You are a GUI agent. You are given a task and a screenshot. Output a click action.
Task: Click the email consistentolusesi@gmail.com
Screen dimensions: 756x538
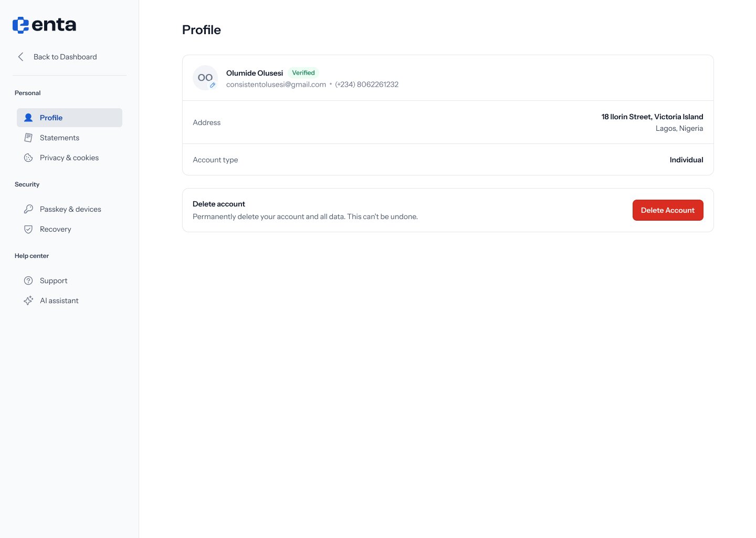pyautogui.click(x=276, y=85)
